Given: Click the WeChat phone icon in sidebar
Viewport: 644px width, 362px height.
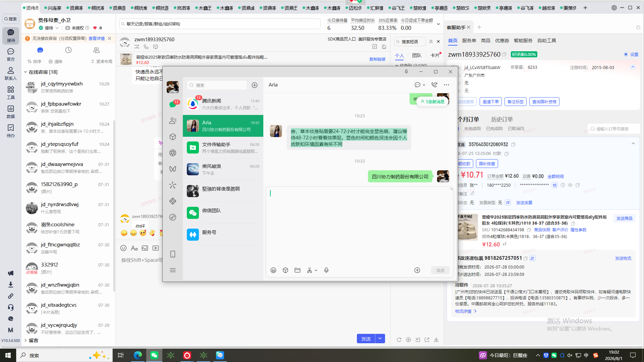Looking at the screenshot, I should click(173, 254).
